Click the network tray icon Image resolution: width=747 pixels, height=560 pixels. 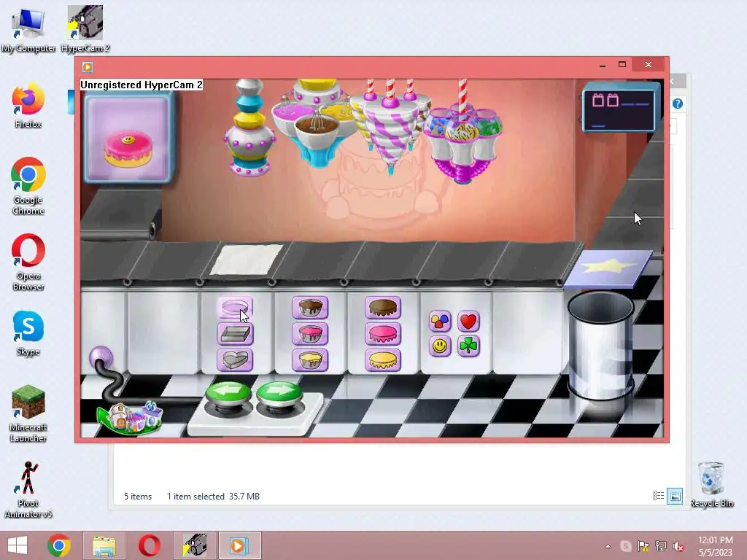pos(661,546)
